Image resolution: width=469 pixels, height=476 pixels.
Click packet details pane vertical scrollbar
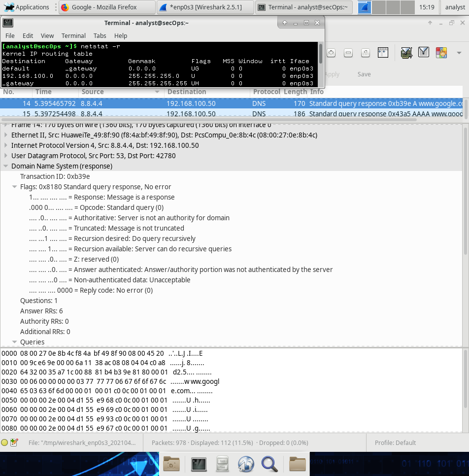[466, 191]
